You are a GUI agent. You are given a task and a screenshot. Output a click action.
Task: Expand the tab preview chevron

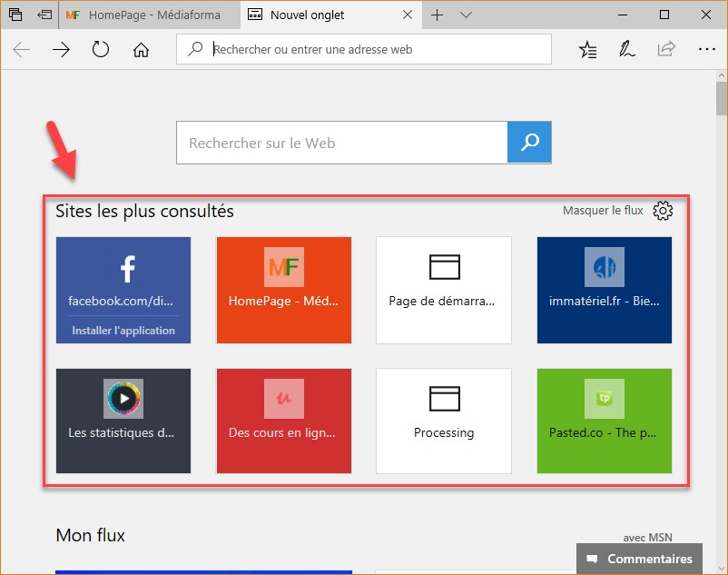466,15
